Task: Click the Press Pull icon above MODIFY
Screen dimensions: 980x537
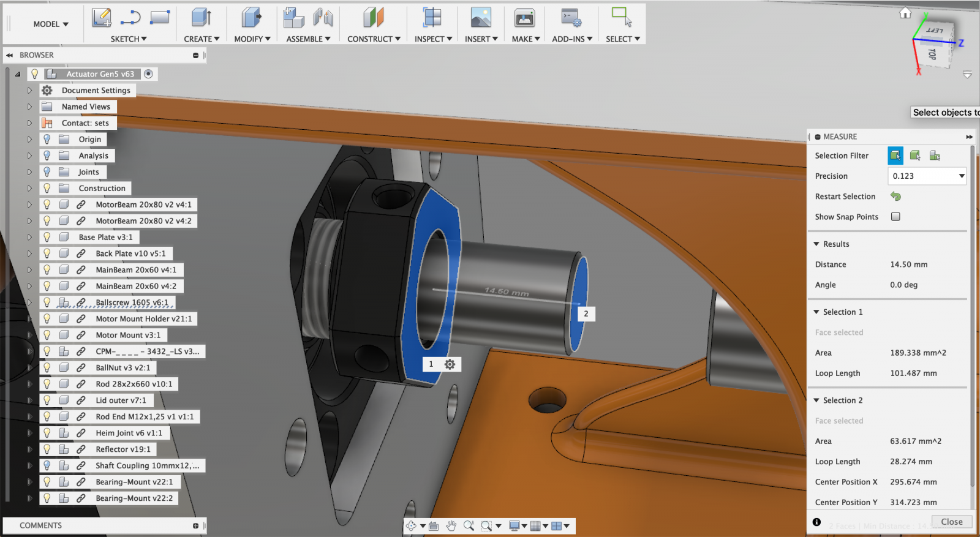Action: (x=251, y=18)
